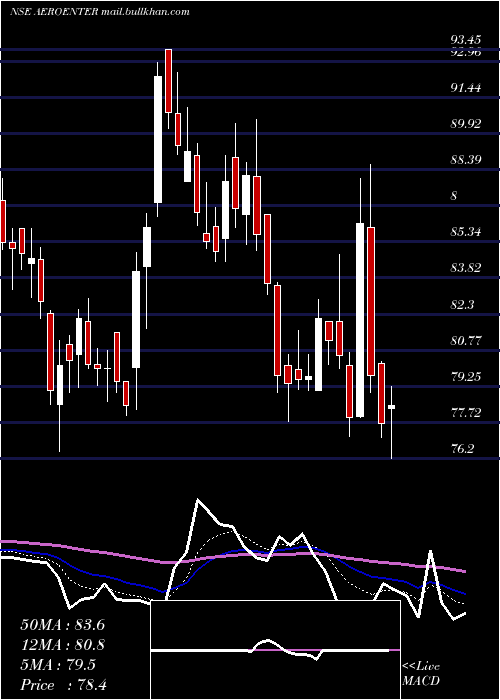Click the 82.3 price axis label
500x700 pixels.
tap(462, 305)
